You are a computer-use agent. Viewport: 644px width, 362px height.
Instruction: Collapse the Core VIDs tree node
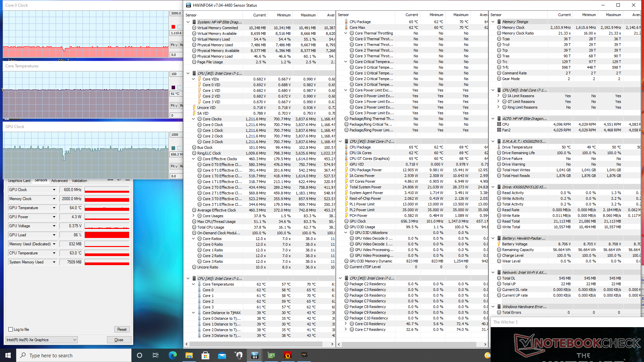click(x=194, y=79)
